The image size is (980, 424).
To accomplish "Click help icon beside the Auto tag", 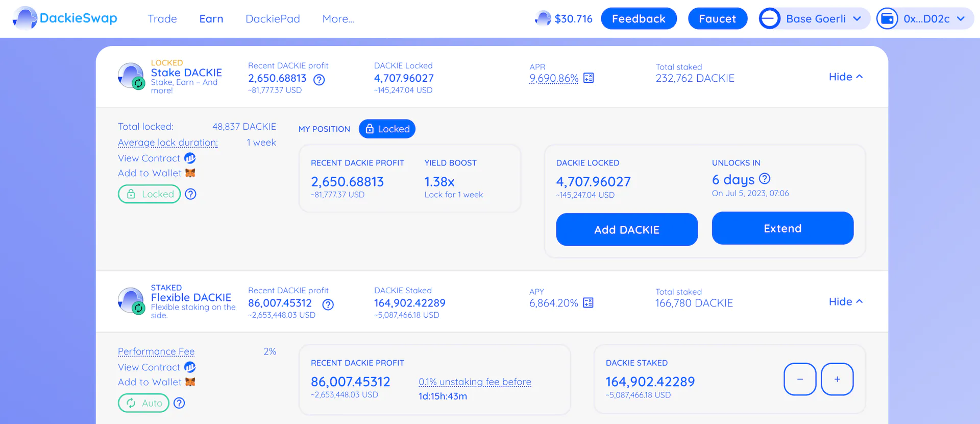I will tap(179, 403).
